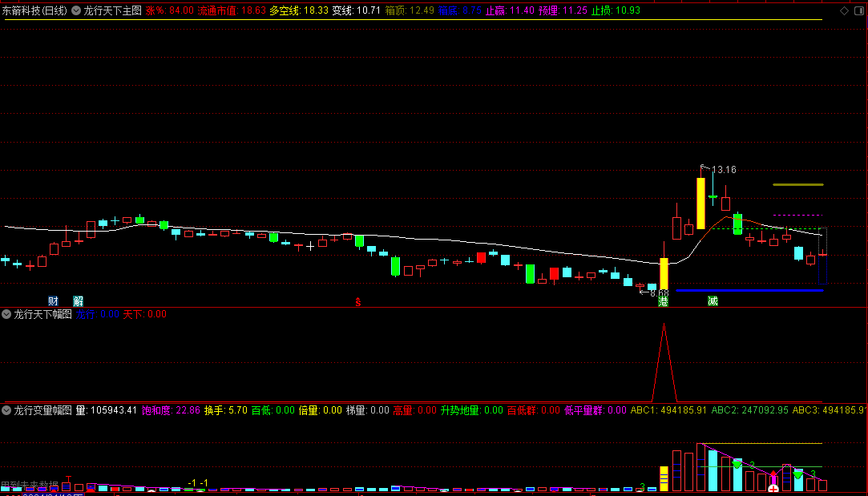Click the left diamond icon at top right

pos(844,10)
